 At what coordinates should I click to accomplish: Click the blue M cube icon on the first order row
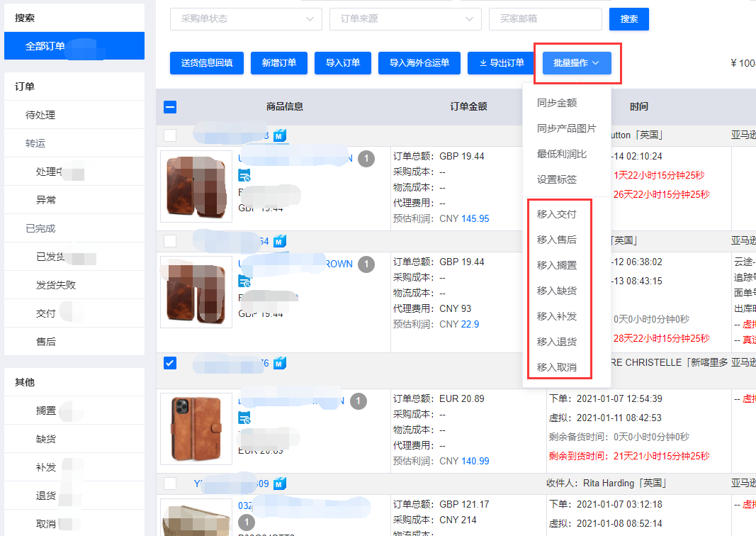point(280,135)
